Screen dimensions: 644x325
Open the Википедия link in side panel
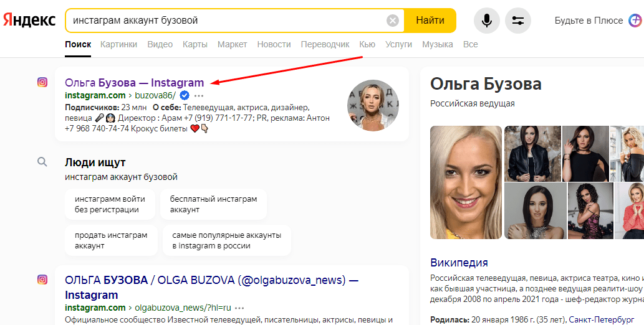(x=459, y=263)
